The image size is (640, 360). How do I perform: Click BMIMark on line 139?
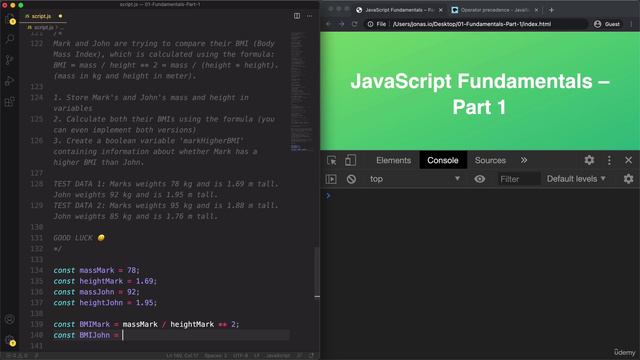pyautogui.click(x=95, y=324)
